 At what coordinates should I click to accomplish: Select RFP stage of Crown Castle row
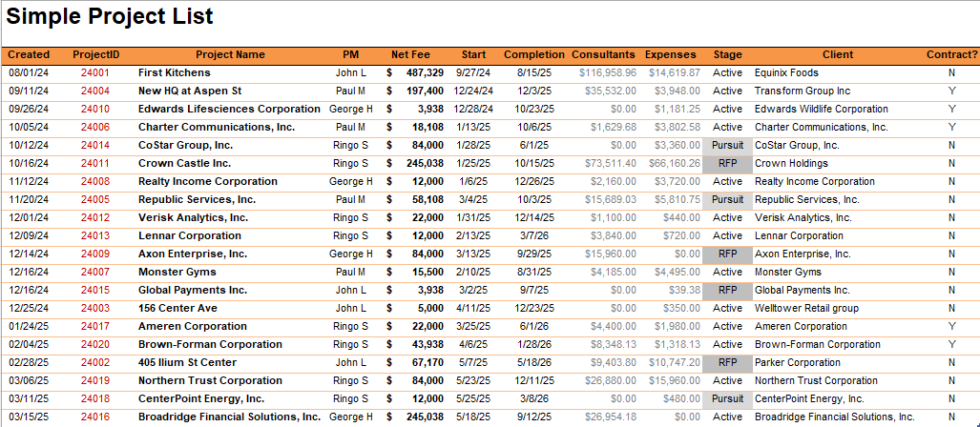pyautogui.click(x=727, y=164)
